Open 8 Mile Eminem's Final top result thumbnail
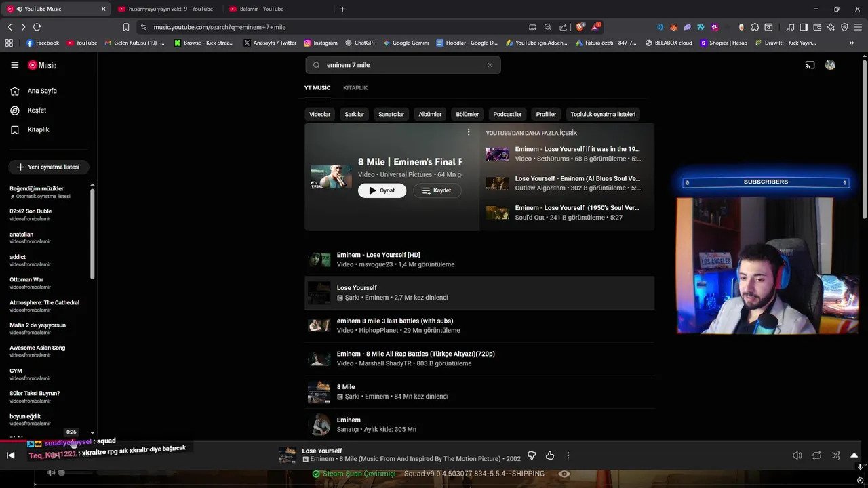 (331, 177)
